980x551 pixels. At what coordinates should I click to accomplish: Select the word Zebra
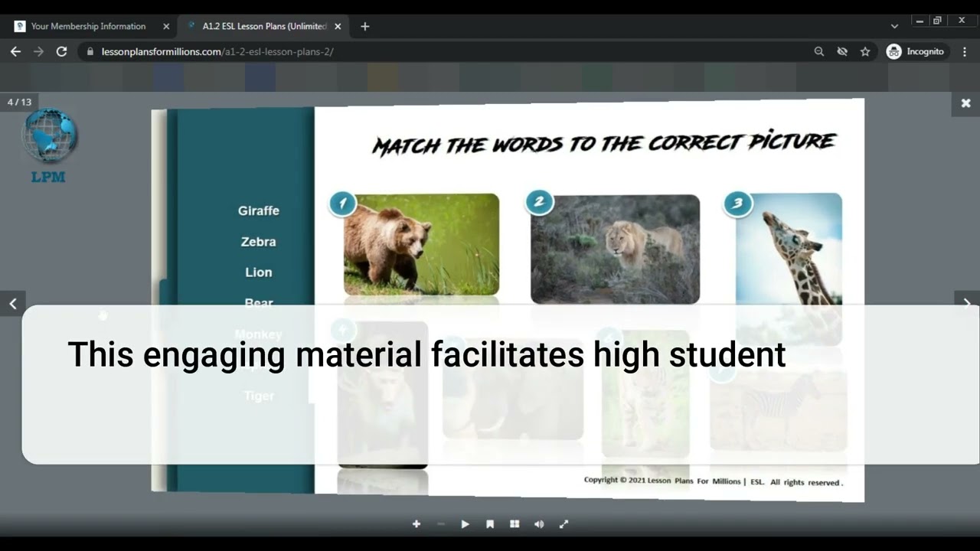(x=259, y=241)
